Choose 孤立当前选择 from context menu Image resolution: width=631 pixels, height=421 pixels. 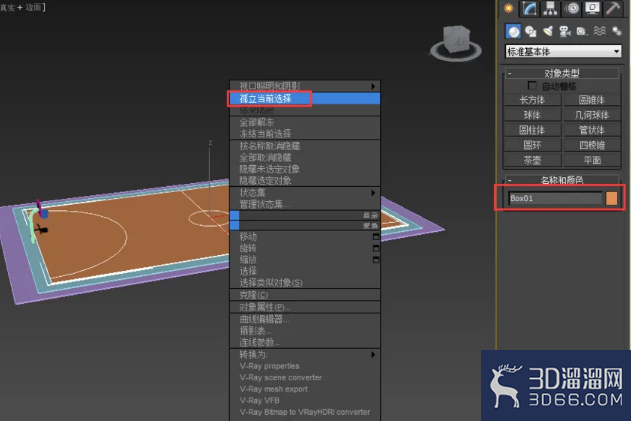coord(305,99)
